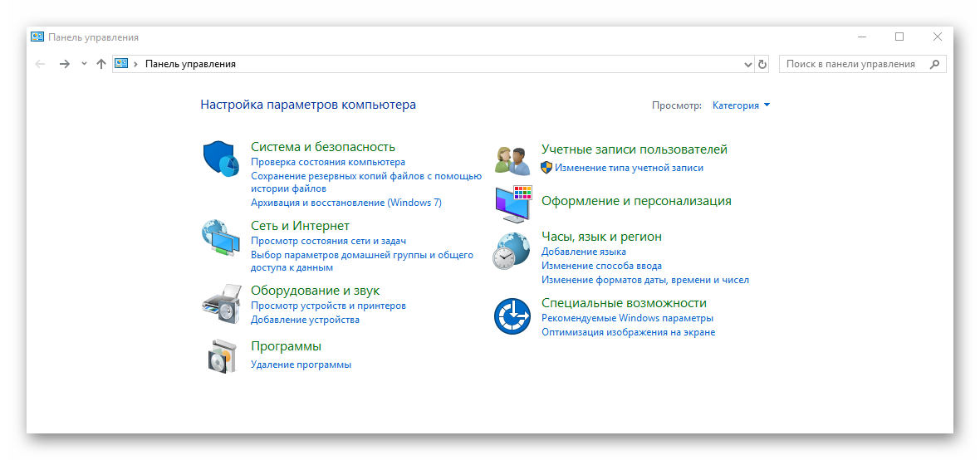Image resolution: width=980 pixels, height=460 pixels.
Task: Open the Programs disc box icon
Action: tap(223, 357)
